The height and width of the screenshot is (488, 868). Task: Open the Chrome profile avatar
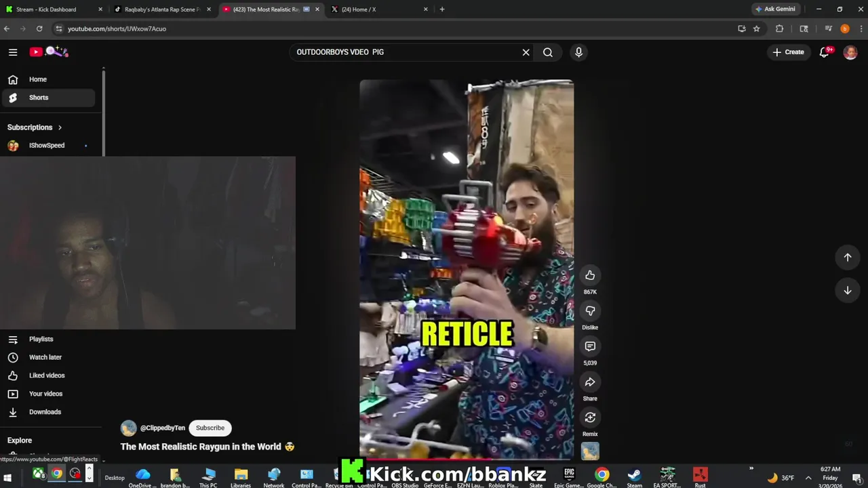(x=845, y=28)
